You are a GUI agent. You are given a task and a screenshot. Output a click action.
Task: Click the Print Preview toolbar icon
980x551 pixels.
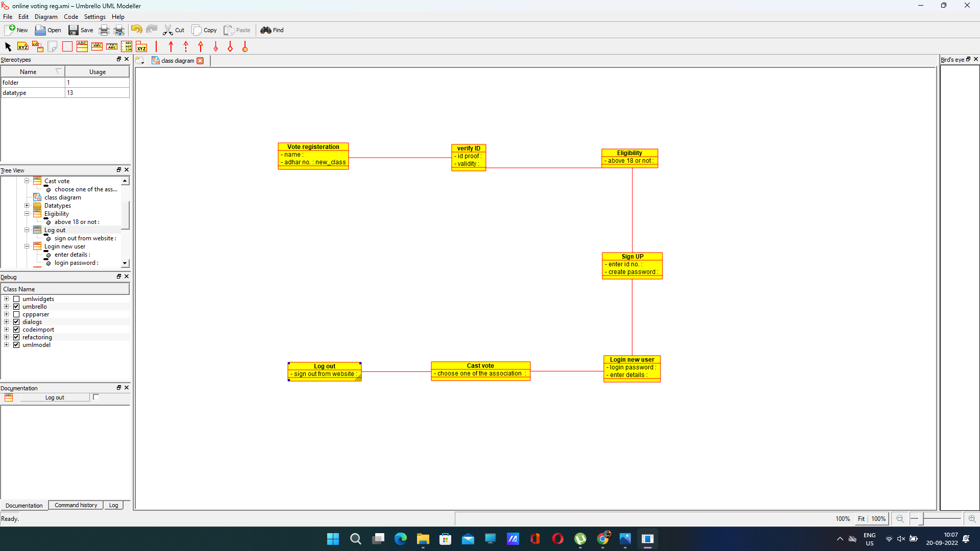point(118,30)
